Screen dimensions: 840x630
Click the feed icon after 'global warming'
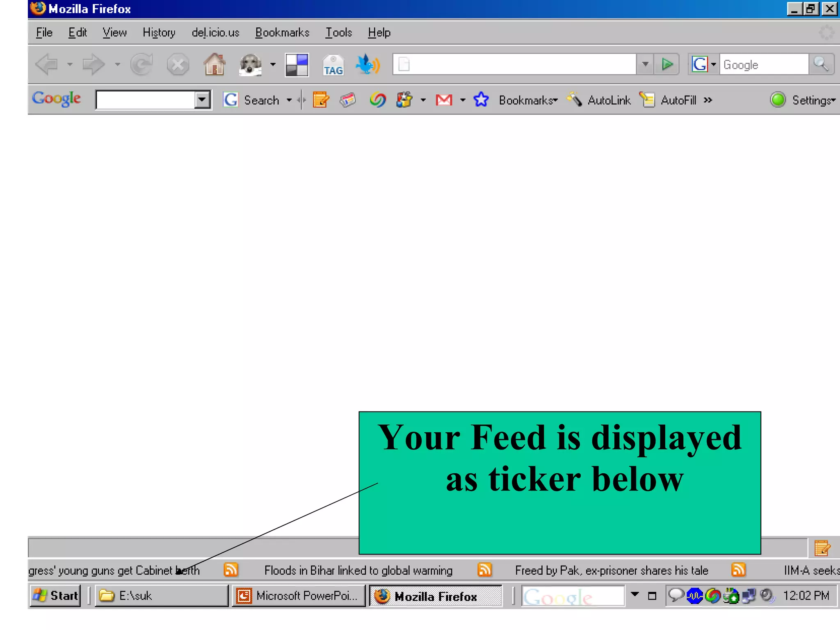click(x=485, y=570)
